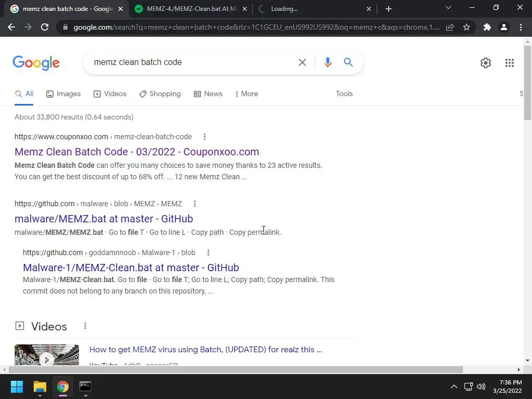
Task: Reload the current Google page
Action: coord(45,27)
